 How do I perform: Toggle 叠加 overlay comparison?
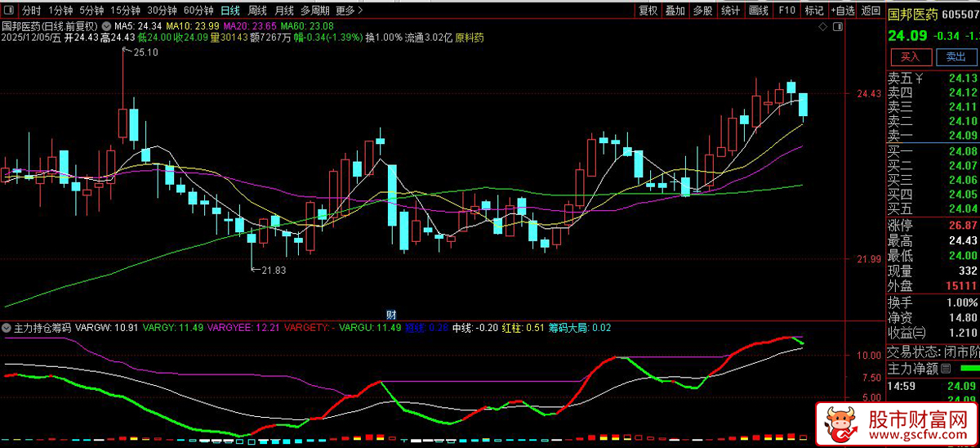click(x=675, y=11)
